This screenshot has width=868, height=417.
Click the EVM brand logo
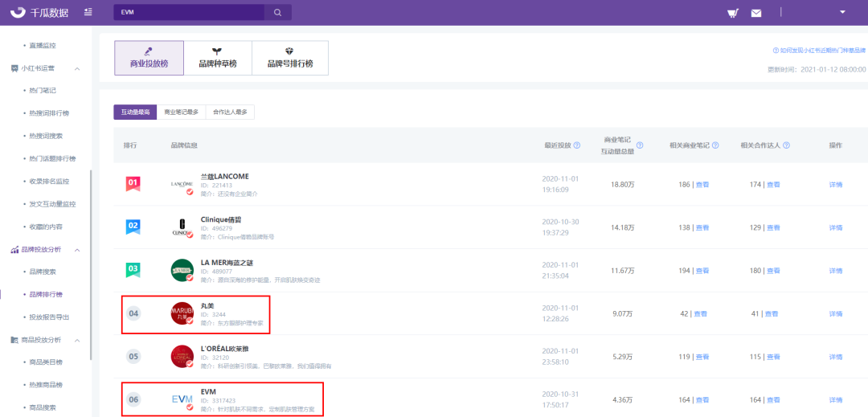click(x=182, y=399)
